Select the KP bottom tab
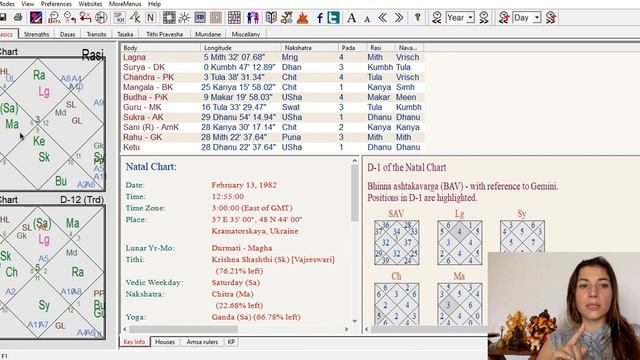This screenshot has height=360, width=640. [x=231, y=342]
